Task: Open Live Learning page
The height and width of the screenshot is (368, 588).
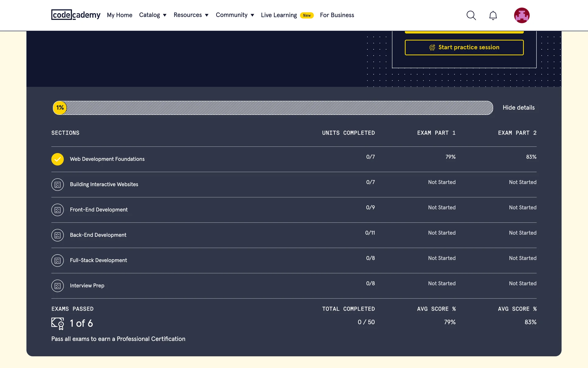Action: point(279,15)
